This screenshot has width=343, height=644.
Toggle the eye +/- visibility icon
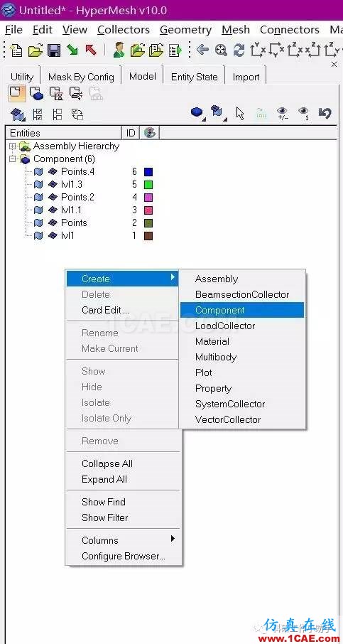click(283, 113)
